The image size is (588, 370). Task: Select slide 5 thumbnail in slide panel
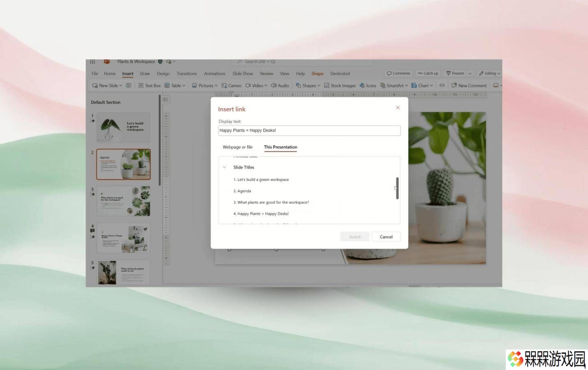coord(123,272)
